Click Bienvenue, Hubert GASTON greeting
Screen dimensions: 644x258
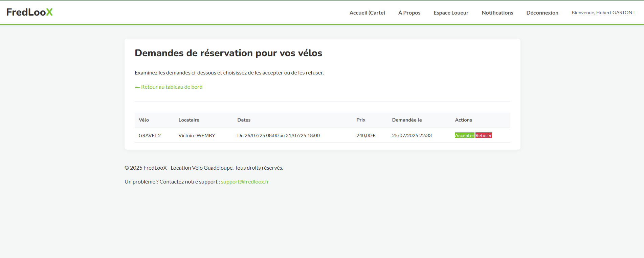tap(603, 13)
